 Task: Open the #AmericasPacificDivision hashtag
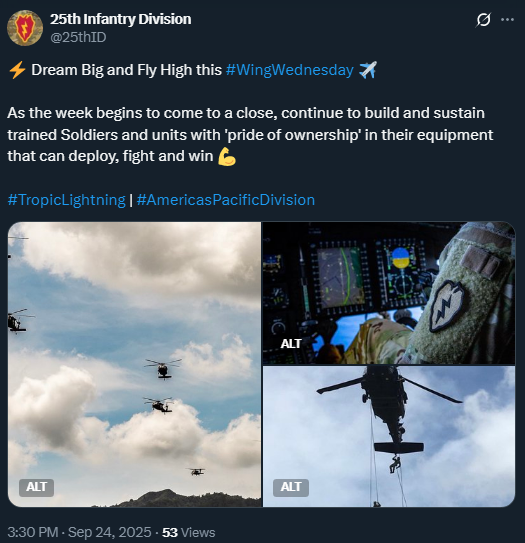coord(226,200)
